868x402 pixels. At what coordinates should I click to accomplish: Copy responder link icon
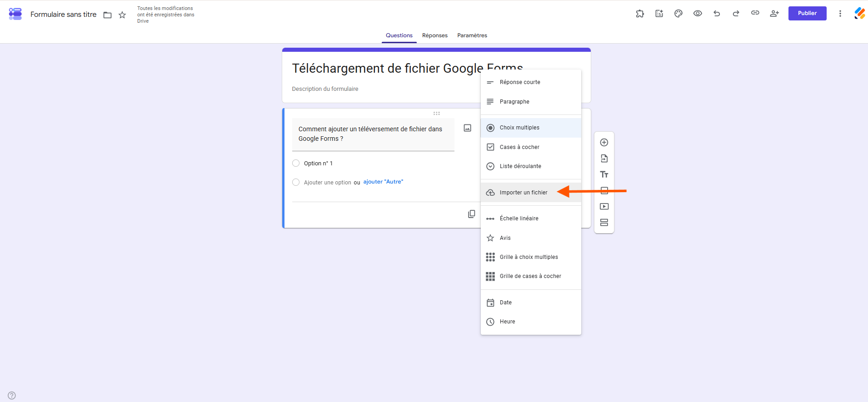click(x=755, y=13)
